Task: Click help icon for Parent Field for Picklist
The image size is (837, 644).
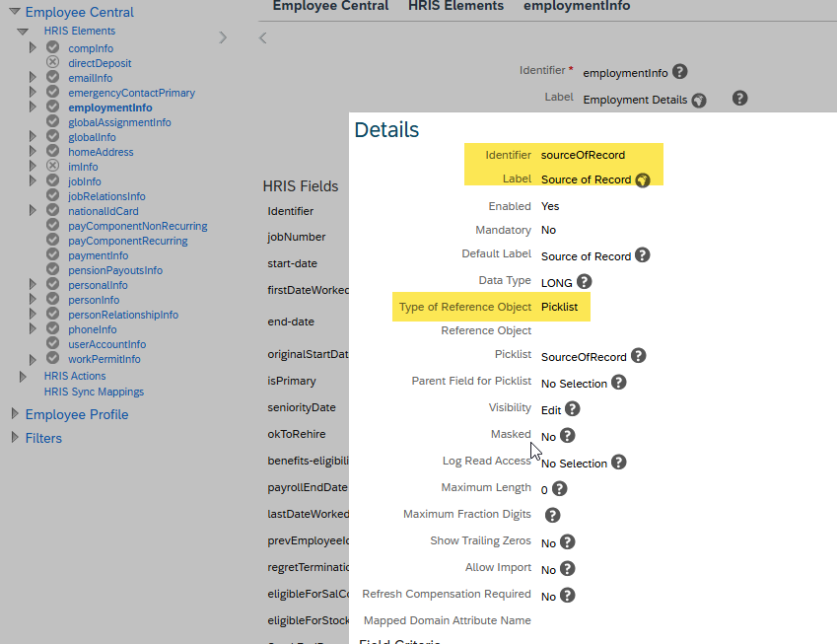Action: 619,383
